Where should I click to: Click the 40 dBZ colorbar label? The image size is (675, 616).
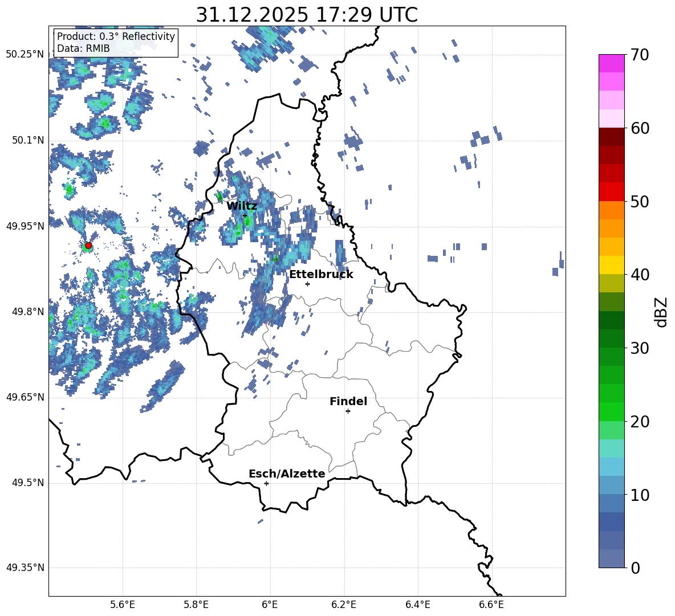(x=639, y=275)
